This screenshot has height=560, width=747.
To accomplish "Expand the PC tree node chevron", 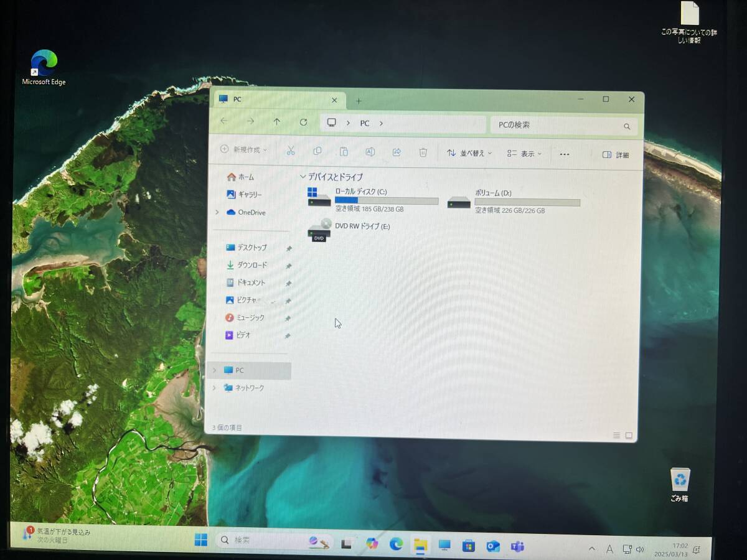I will coord(215,370).
